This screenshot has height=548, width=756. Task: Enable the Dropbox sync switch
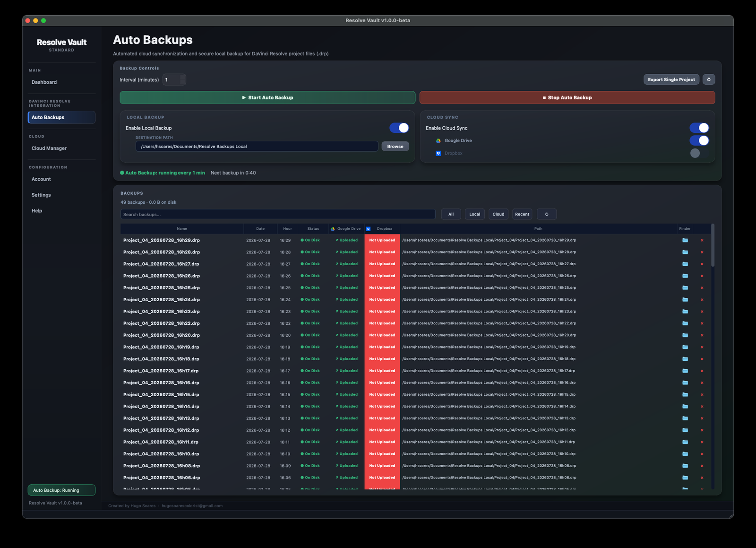point(699,153)
